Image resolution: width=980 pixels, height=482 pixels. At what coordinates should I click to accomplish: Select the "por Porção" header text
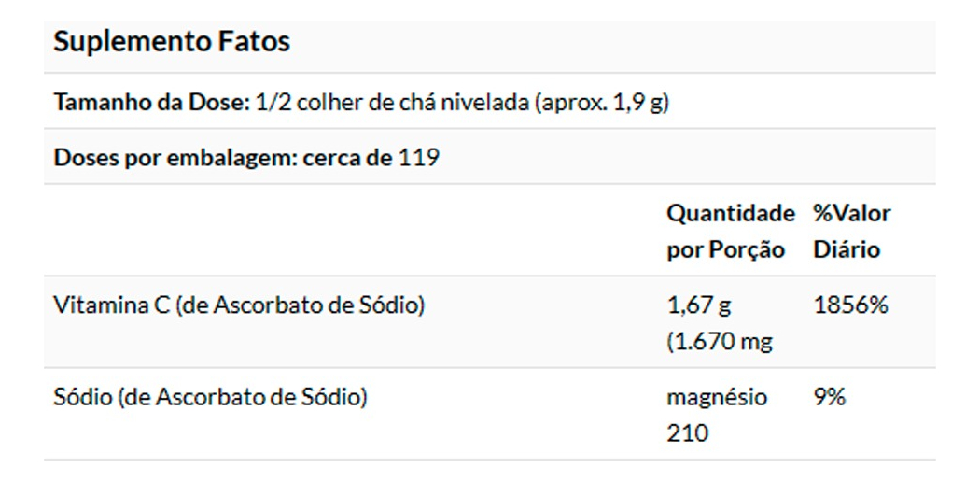[724, 249]
